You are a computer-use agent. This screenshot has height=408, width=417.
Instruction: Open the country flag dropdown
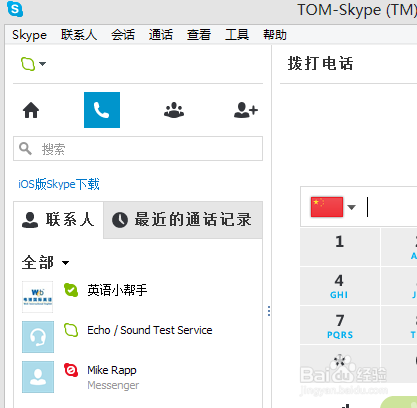pyautogui.click(x=333, y=207)
